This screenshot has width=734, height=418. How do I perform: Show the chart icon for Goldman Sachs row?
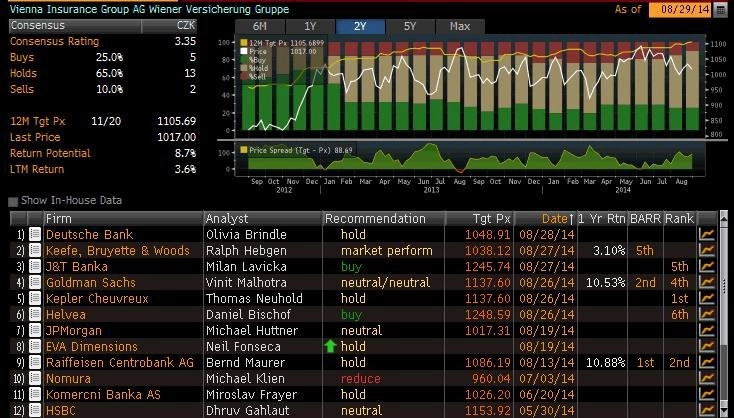[x=707, y=282]
